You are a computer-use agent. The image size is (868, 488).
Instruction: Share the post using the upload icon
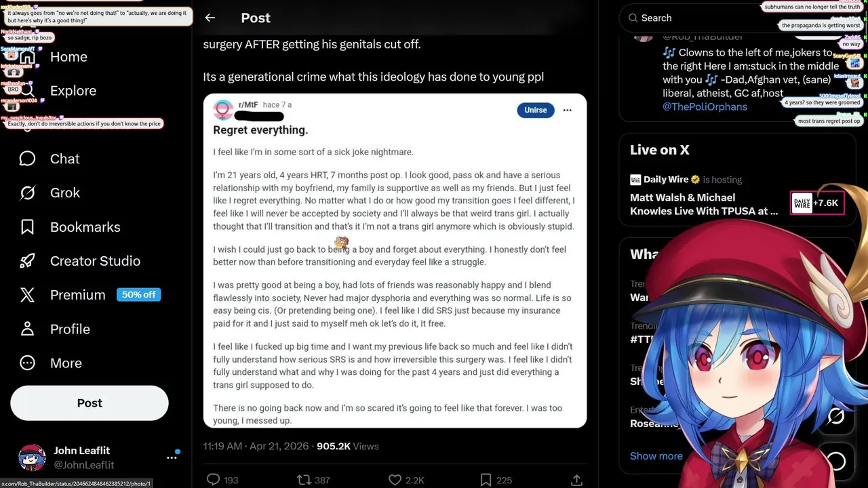point(576,480)
